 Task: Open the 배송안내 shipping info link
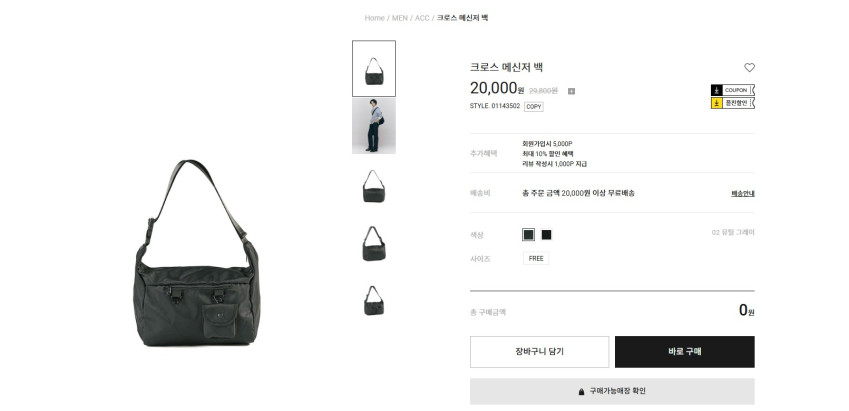pyautogui.click(x=743, y=193)
